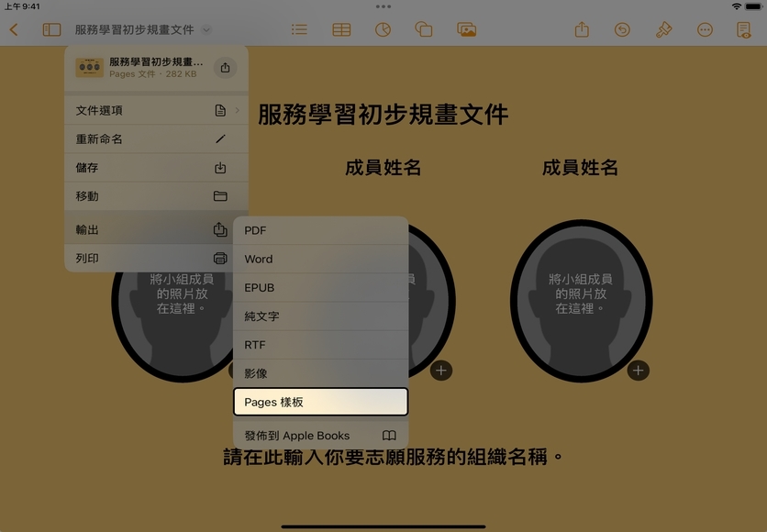Choose 重新命名 from the document menu
767x532 pixels.
coord(155,139)
